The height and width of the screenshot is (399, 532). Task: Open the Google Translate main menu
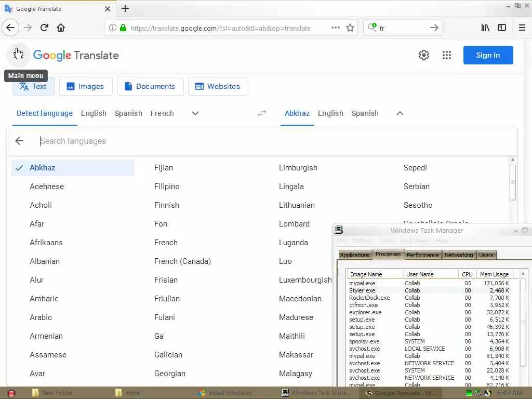click(x=18, y=55)
